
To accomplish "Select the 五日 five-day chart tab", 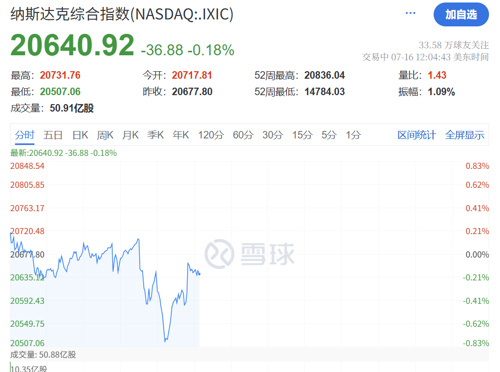I will (53, 135).
